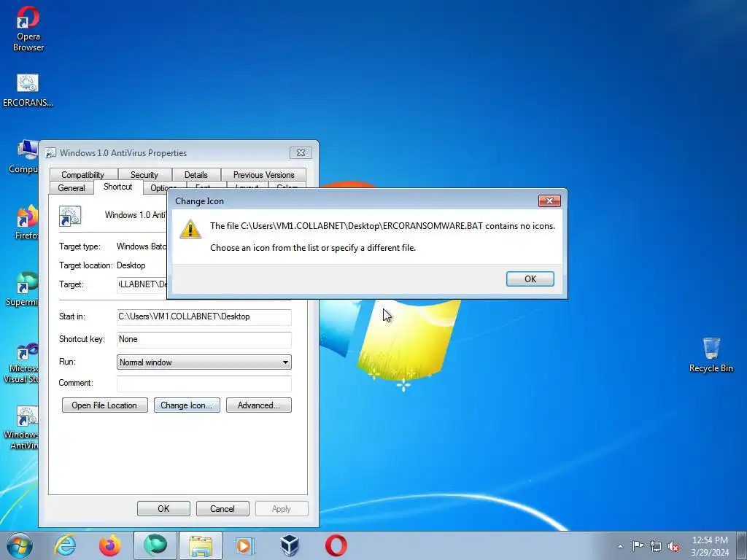Switch to Windows Explorer folder taskbar button
This screenshot has width=747, height=560.
(201, 545)
